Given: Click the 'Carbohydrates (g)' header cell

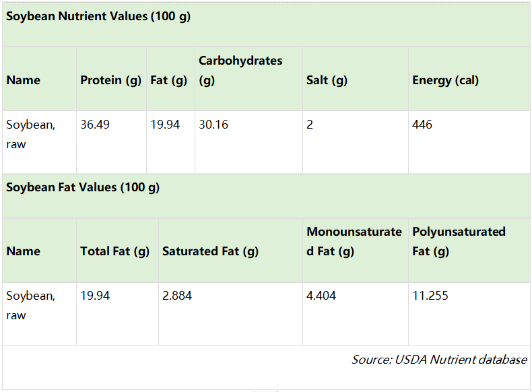Looking at the screenshot, I should [240, 70].
